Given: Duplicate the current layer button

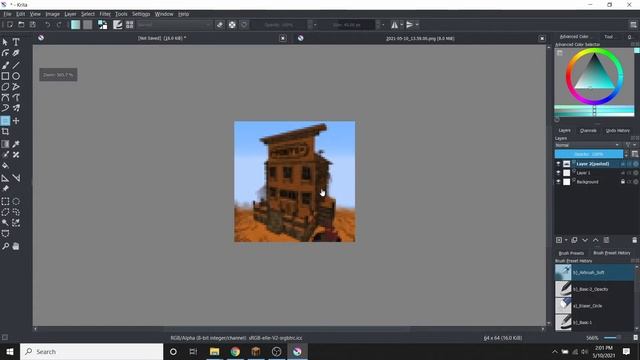Looking at the screenshot, I should (x=574, y=240).
